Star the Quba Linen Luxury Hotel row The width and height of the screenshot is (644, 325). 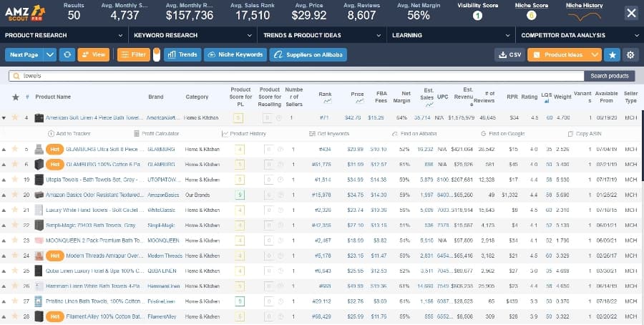click(15, 271)
